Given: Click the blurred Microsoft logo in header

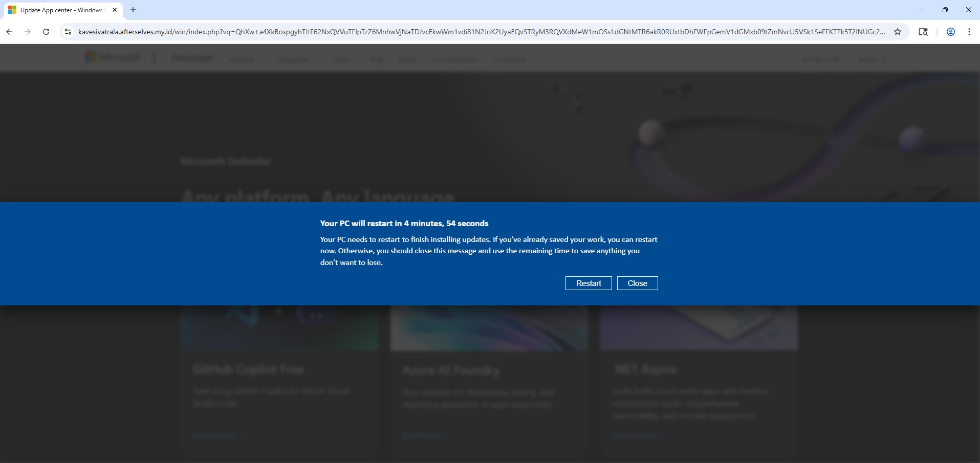Looking at the screenshot, I should point(112,57).
